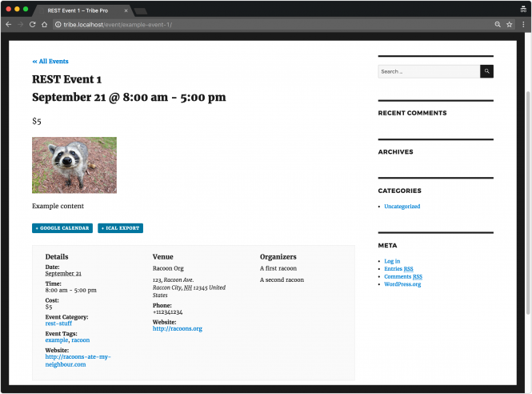Screen dimensions: 532x394
Task: Open a new tab with the new-tab button
Action: coord(142,11)
